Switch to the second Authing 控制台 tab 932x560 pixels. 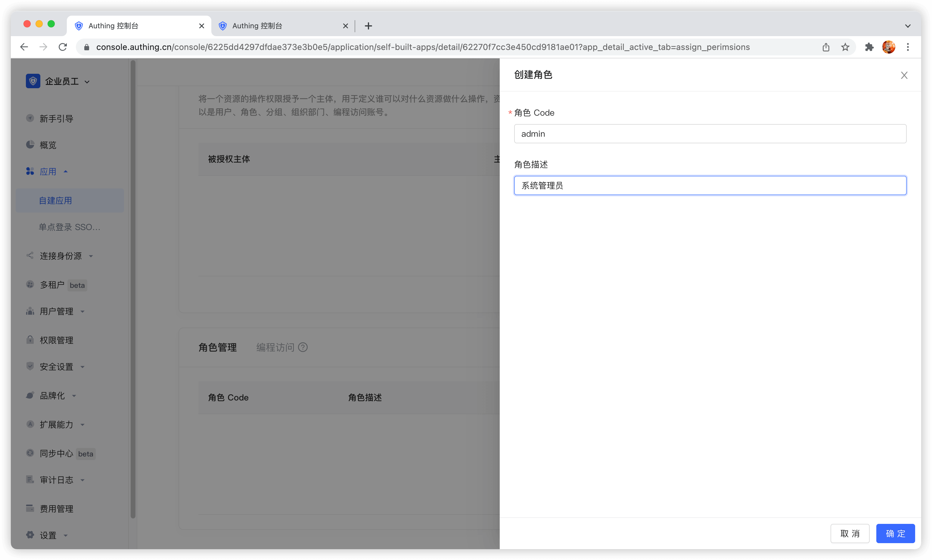[x=279, y=26]
